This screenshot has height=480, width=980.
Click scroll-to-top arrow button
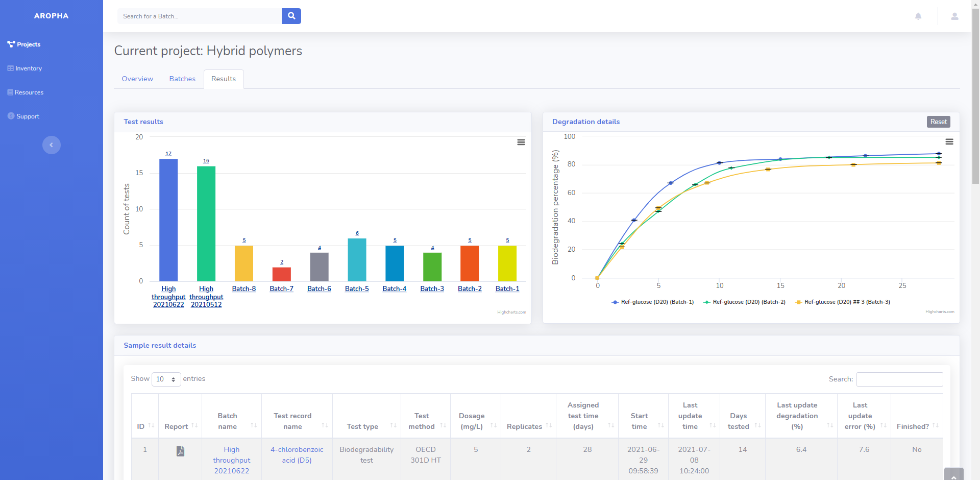954,475
